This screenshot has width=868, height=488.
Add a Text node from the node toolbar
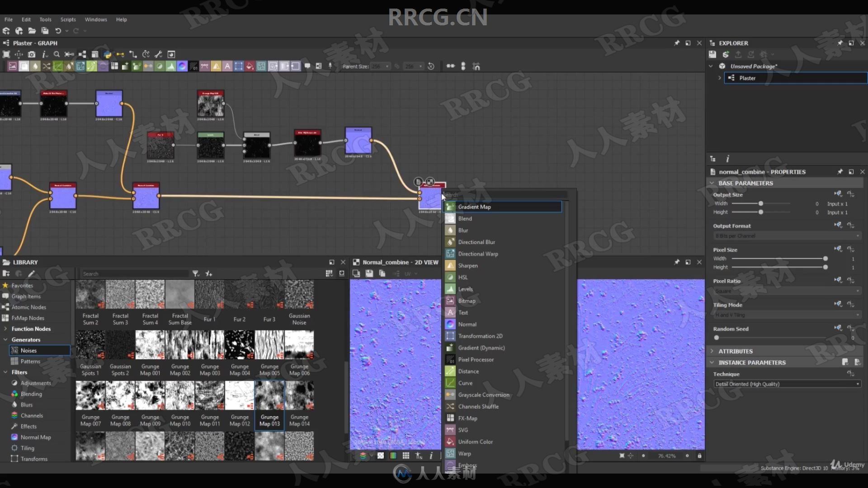[x=227, y=66]
